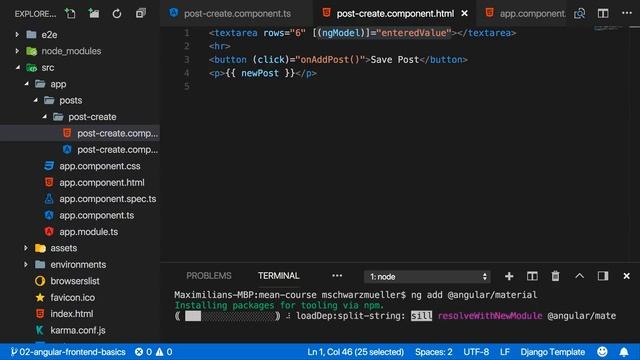The height and width of the screenshot is (360, 640).
Task: Click line number 5 in the gutter
Action: pos(187,87)
